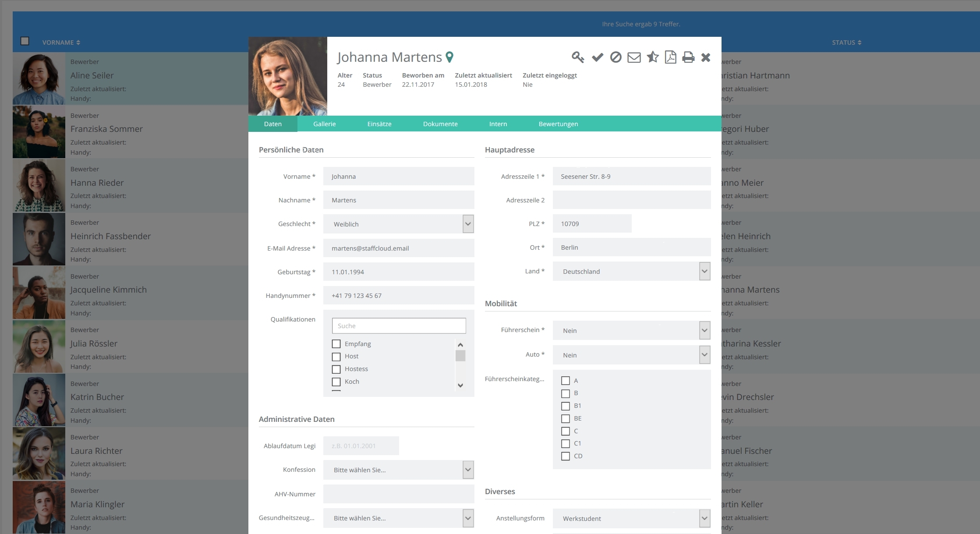The height and width of the screenshot is (534, 980).
Task: Click the key icon for login access
Action: click(577, 57)
